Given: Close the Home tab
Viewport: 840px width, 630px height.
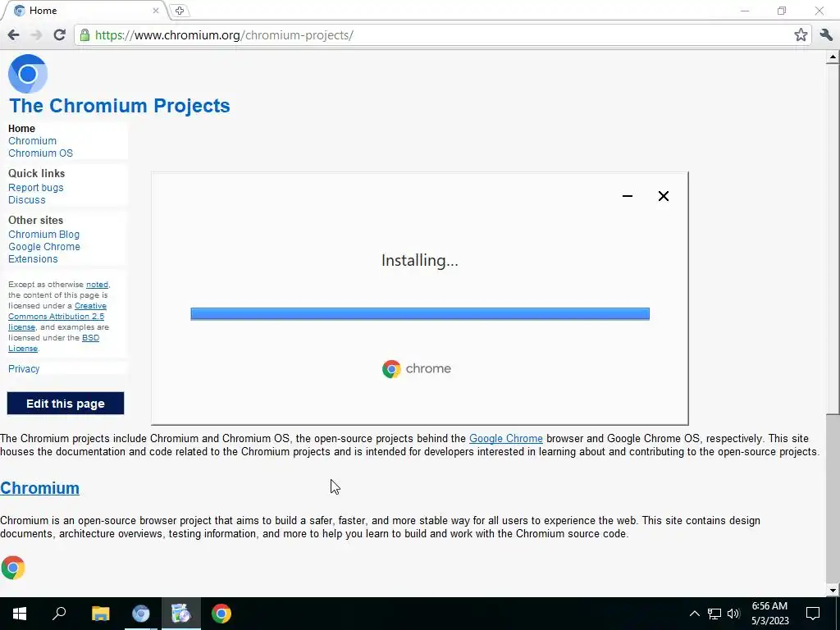Looking at the screenshot, I should (155, 10).
